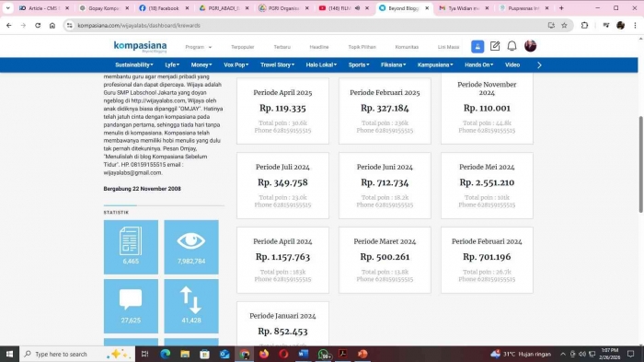Expand the Kampusiana category menu
The image size is (644, 362).
click(x=435, y=65)
